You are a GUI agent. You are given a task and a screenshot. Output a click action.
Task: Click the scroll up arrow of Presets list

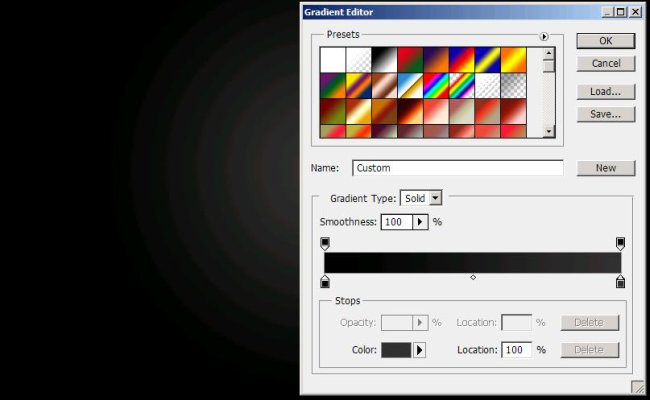[x=549, y=53]
